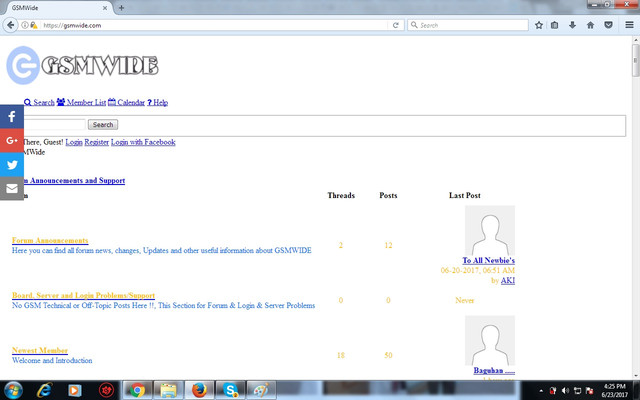640x400 pixels.
Task: Click the Last Post column header
Action: (x=464, y=196)
